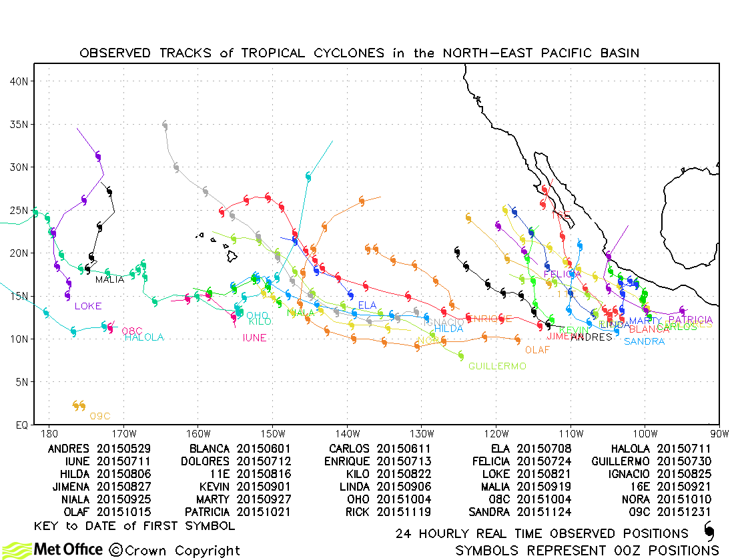Click the HALOLA label on the map
Image resolution: width=754 pixels, height=560 pixels.
(144, 337)
